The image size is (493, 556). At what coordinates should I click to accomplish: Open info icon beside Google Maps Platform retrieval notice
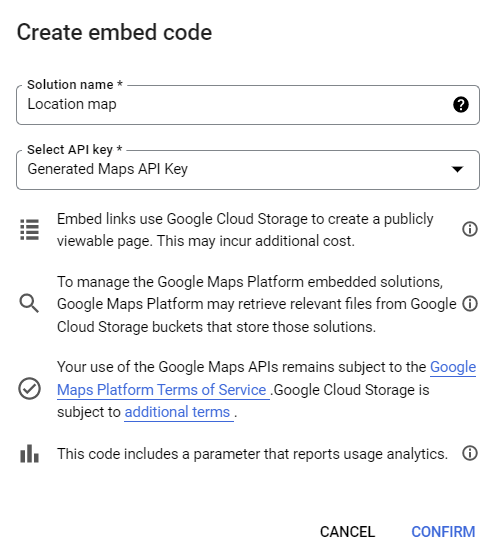[x=470, y=304]
